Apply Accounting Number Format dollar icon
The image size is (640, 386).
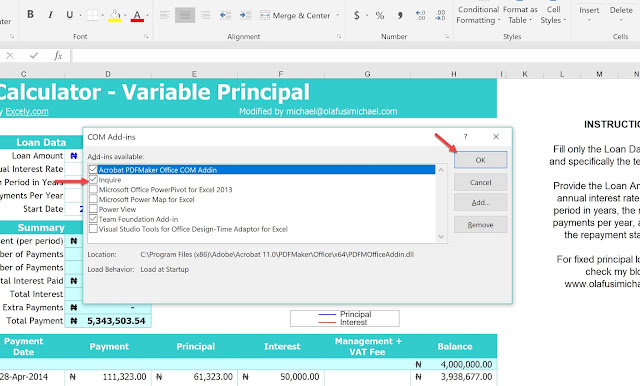(x=357, y=16)
